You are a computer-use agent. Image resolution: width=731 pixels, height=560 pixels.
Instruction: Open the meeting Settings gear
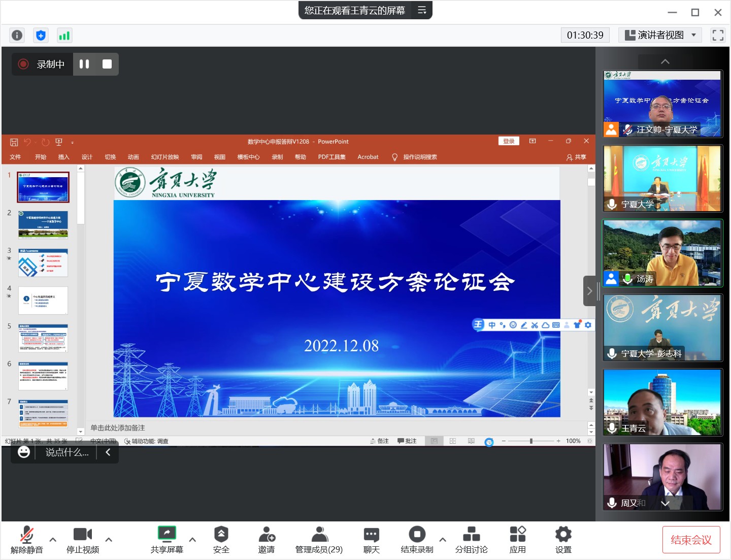point(563,540)
